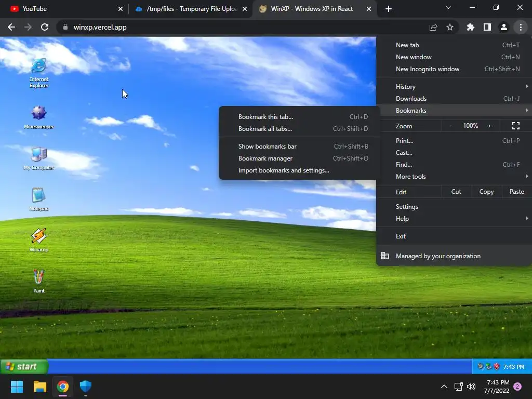This screenshot has height=399, width=532.
Task: Click Paste in the Edit row
Action: click(x=517, y=192)
